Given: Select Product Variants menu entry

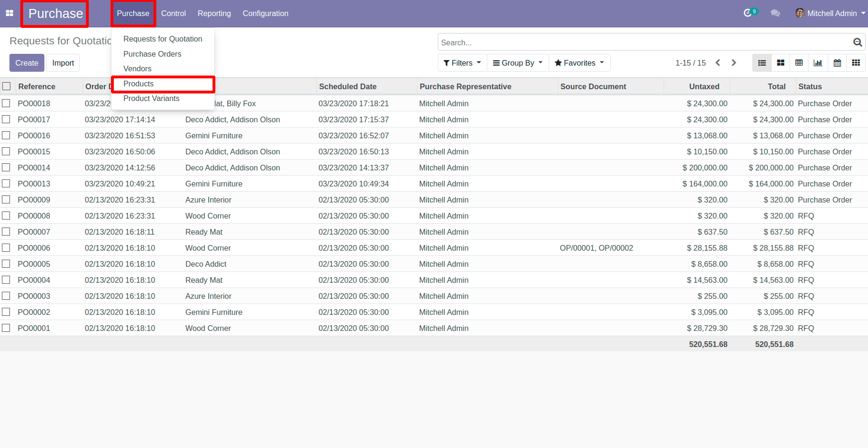Looking at the screenshot, I should click(163, 98).
